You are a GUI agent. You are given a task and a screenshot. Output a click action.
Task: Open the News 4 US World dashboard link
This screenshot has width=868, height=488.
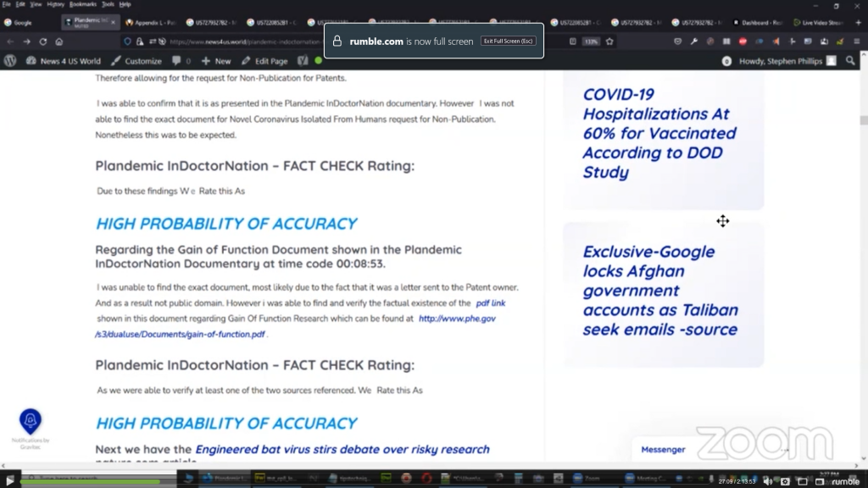pyautogui.click(x=63, y=61)
